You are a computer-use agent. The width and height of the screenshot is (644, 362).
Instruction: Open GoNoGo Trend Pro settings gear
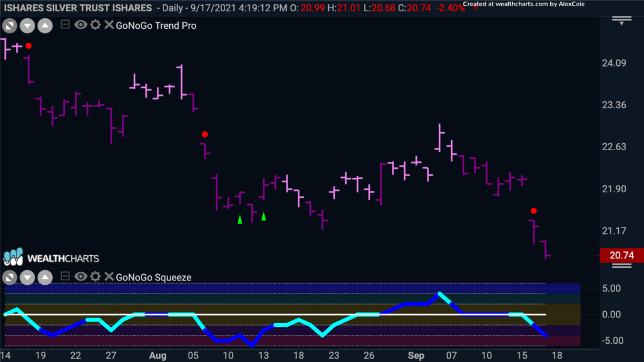96,25
